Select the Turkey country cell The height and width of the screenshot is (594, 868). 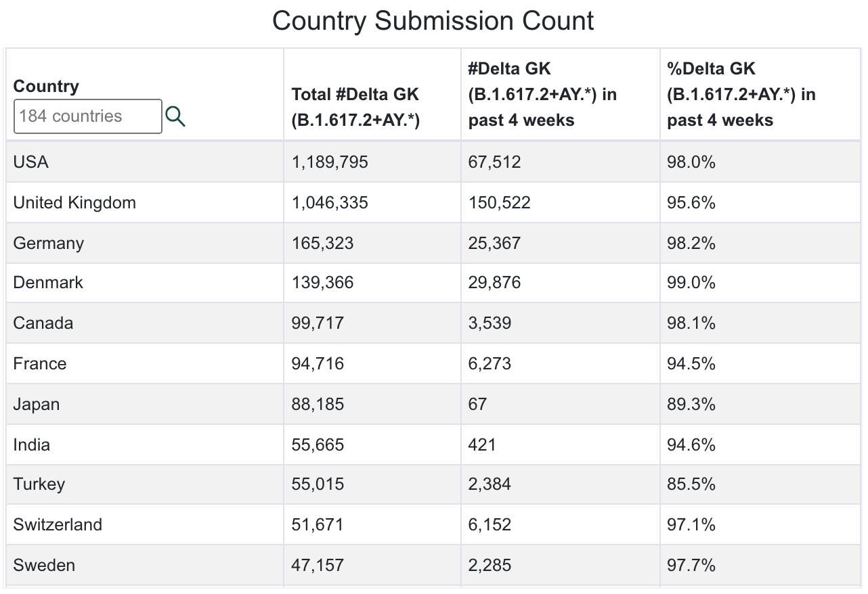click(145, 484)
